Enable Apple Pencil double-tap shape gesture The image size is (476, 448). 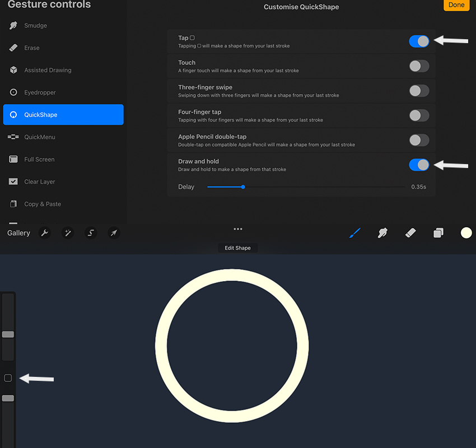[x=418, y=139]
